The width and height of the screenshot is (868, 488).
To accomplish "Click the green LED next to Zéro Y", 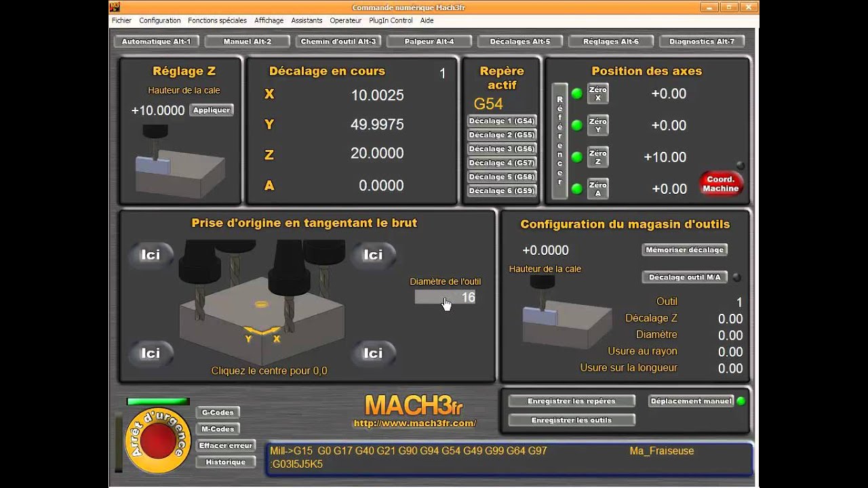I will 576,125.
